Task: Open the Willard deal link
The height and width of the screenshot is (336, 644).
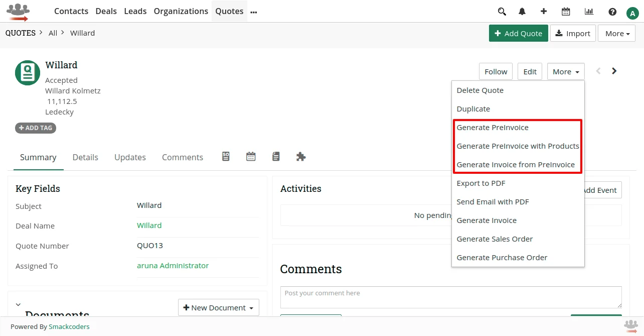Action: (149, 225)
